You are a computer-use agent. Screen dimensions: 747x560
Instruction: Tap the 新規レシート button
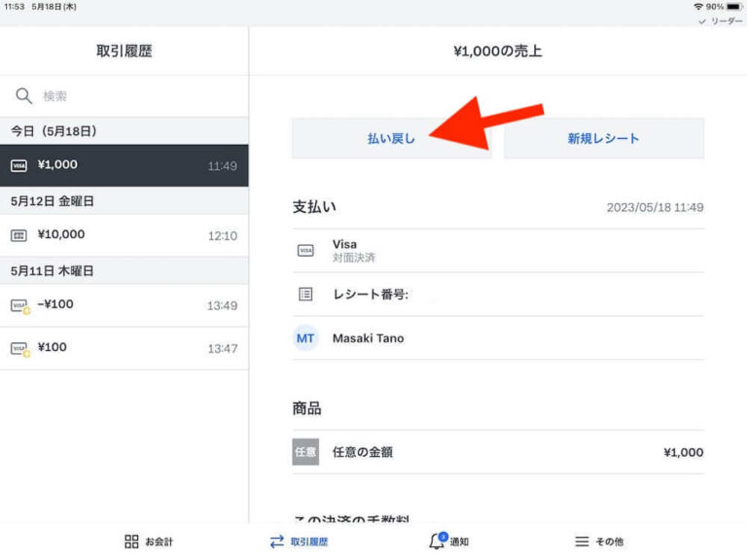603,138
